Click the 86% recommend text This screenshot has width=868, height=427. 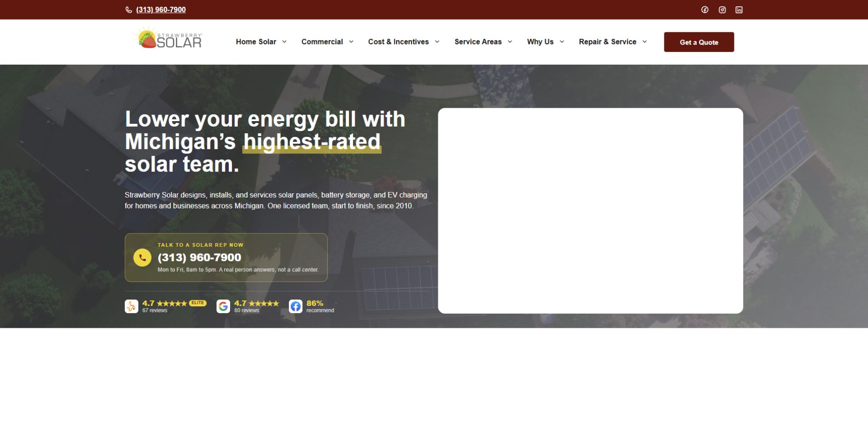pyautogui.click(x=320, y=306)
